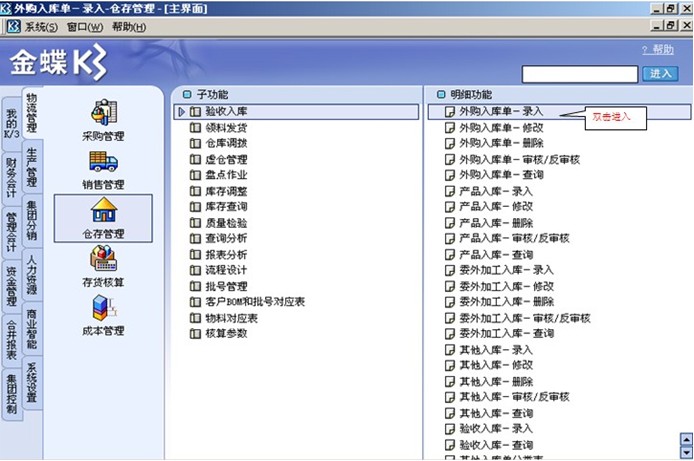Switch to the 集团控制 vertical tab
Viewport: 694px width, 461px height.
pos(12,395)
